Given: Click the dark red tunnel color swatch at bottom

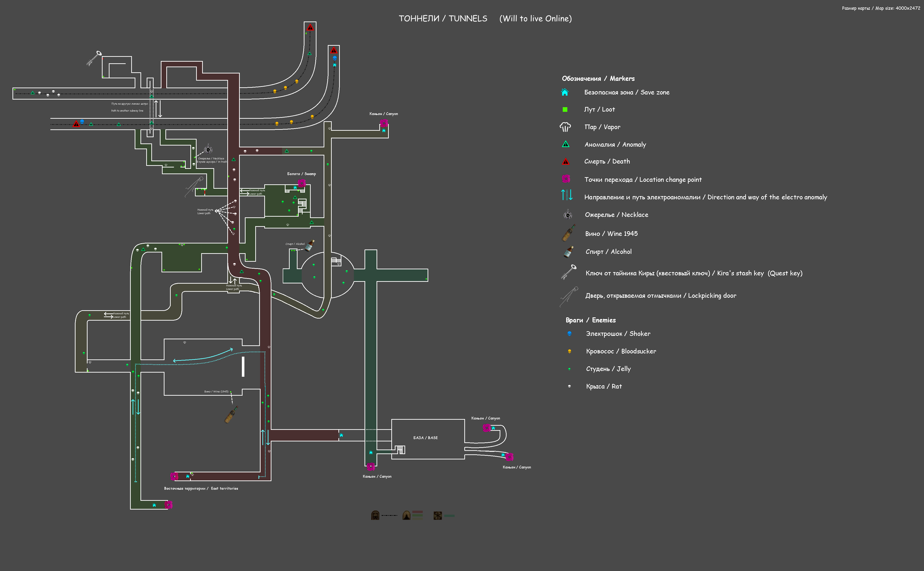Looking at the screenshot, I should click(x=417, y=513).
